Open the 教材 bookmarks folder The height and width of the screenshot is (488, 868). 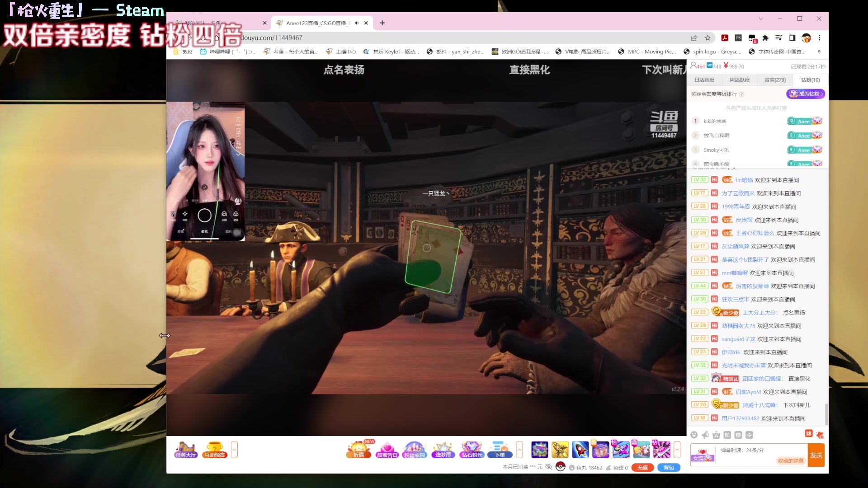[183, 52]
